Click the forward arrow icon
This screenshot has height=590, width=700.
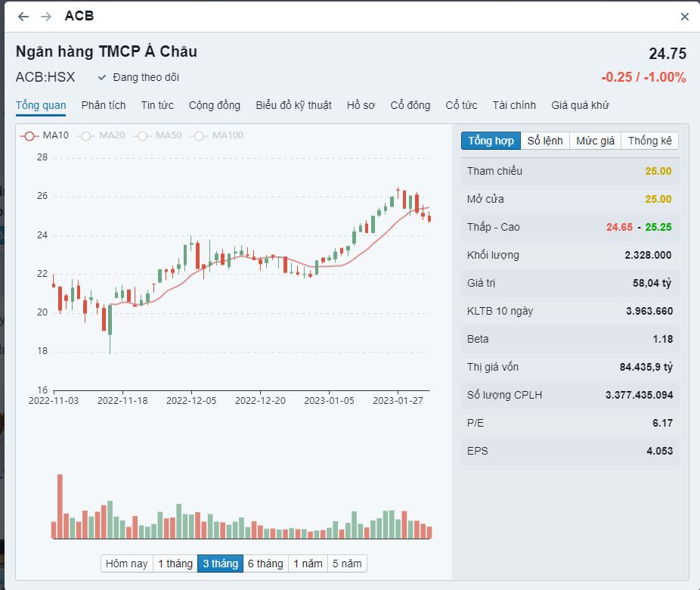pyautogui.click(x=46, y=17)
